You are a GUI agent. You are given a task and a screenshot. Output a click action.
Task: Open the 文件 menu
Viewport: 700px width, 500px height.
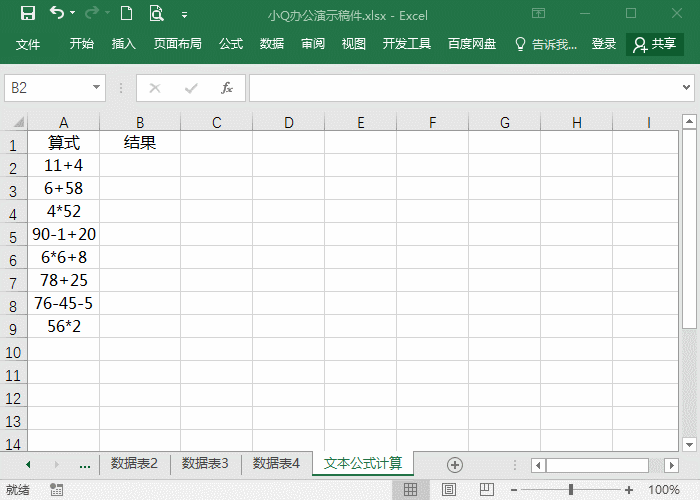click(x=28, y=44)
